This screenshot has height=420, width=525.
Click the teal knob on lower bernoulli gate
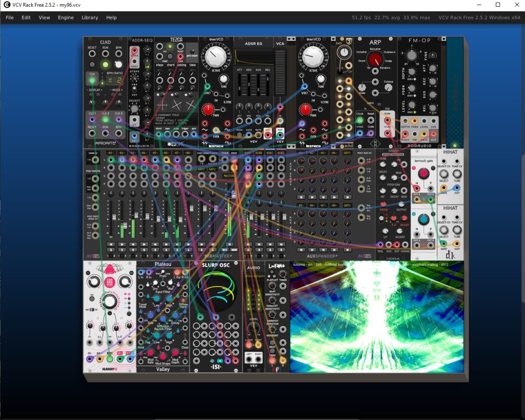423,219
